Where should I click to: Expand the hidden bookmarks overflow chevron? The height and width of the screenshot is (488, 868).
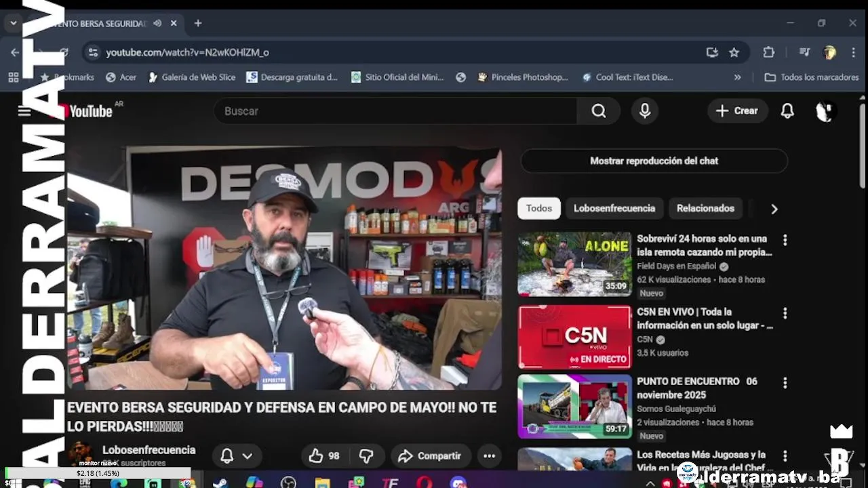point(738,77)
